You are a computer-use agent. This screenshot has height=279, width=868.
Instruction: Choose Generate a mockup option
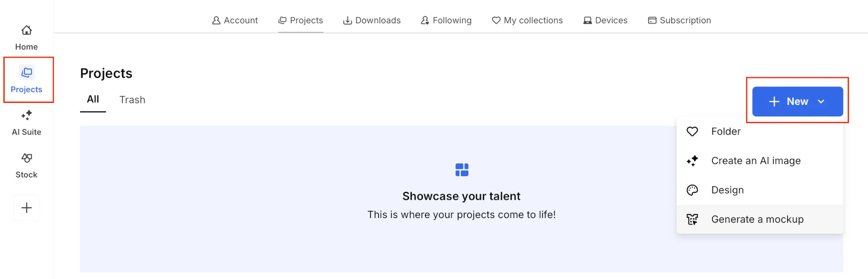757,219
